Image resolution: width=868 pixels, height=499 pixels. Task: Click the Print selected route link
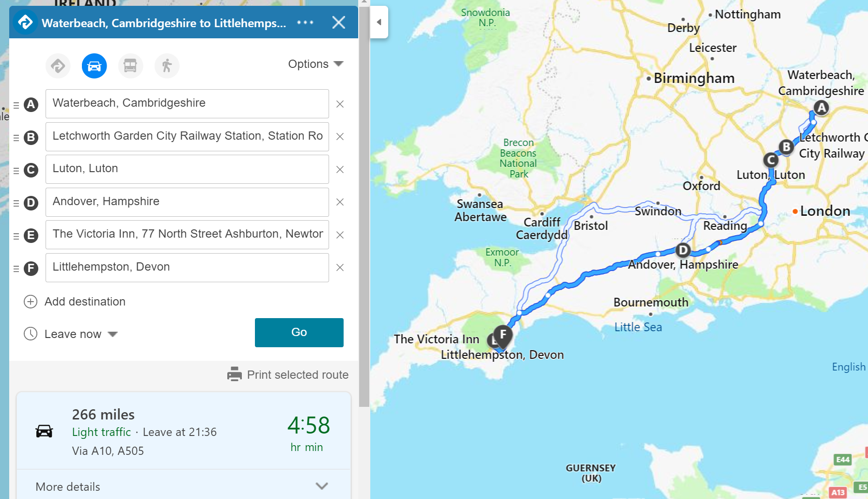(298, 375)
